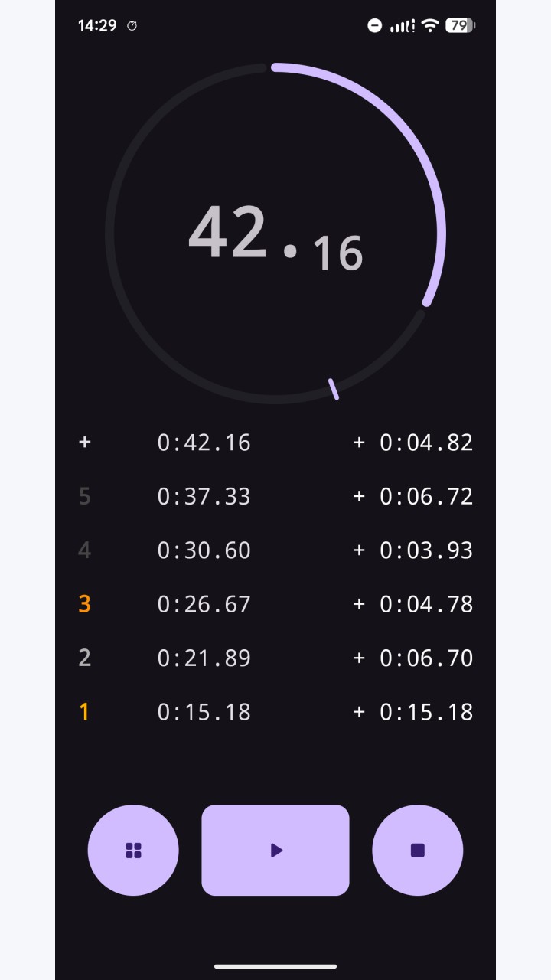This screenshot has width=551, height=980.
Task: Tap the cellular signal bars icon
Action: (402, 26)
